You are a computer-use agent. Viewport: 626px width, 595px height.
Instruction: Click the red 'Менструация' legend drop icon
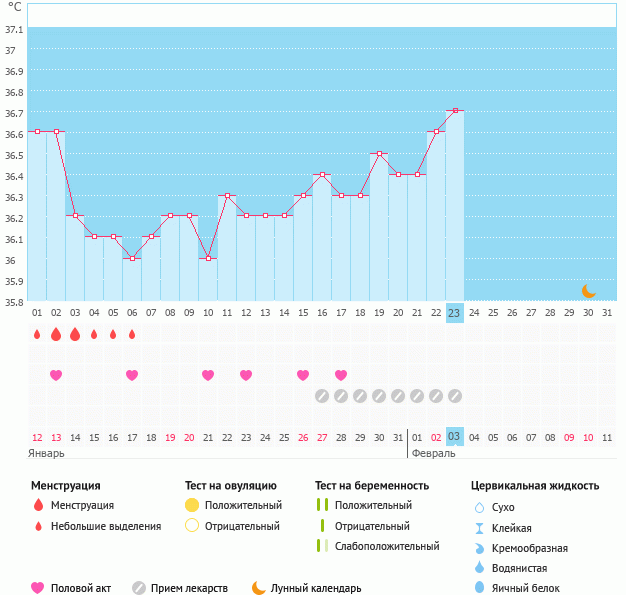(x=38, y=506)
